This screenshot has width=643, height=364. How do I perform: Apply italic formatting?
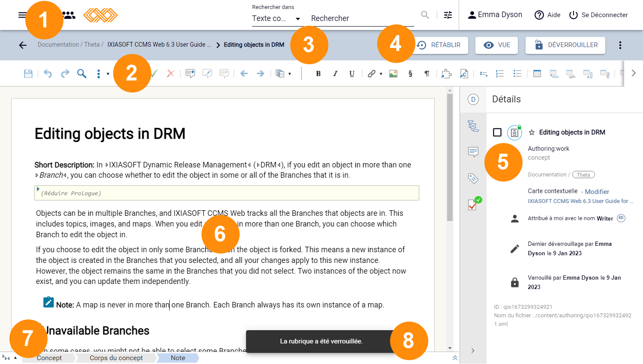pyautogui.click(x=335, y=74)
